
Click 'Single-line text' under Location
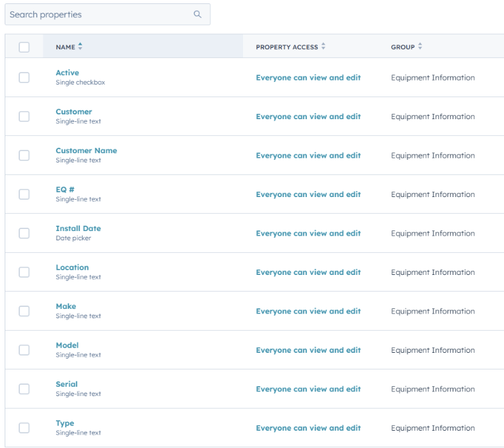[78, 277]
